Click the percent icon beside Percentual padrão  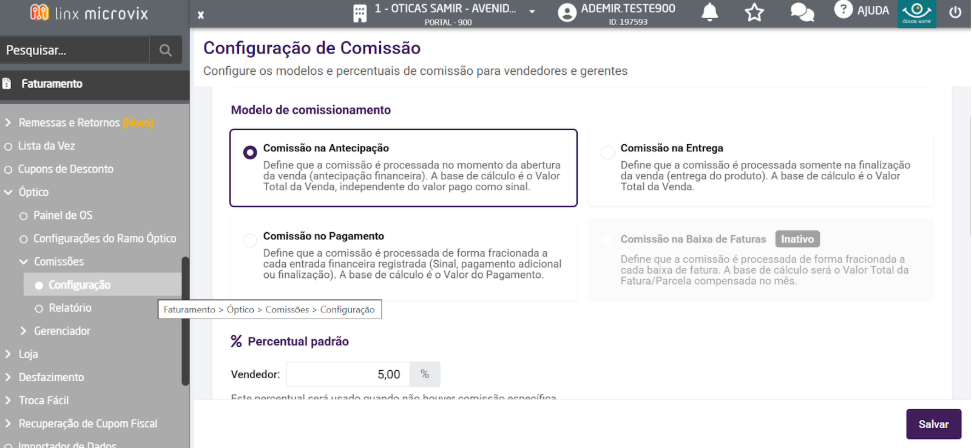pos(236,341)
